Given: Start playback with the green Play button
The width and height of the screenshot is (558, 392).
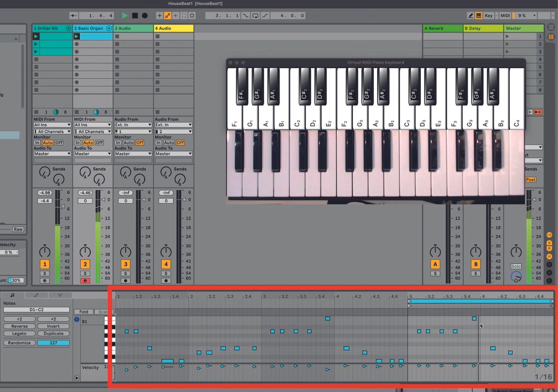Looking at the screenshot, I should click(x=125, y=15).
